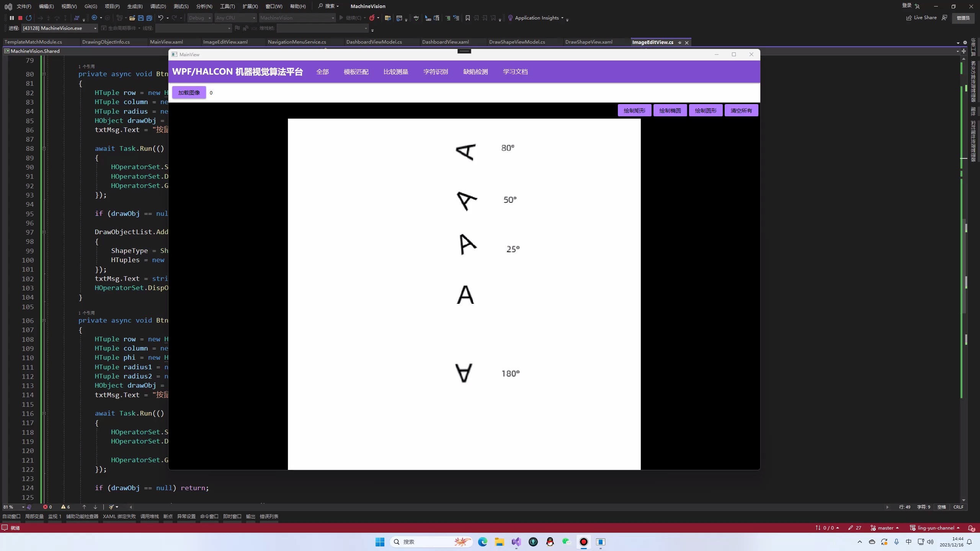Click the Bookmark toolbar icon
This screenshot has height=551, width=980.
468,18
